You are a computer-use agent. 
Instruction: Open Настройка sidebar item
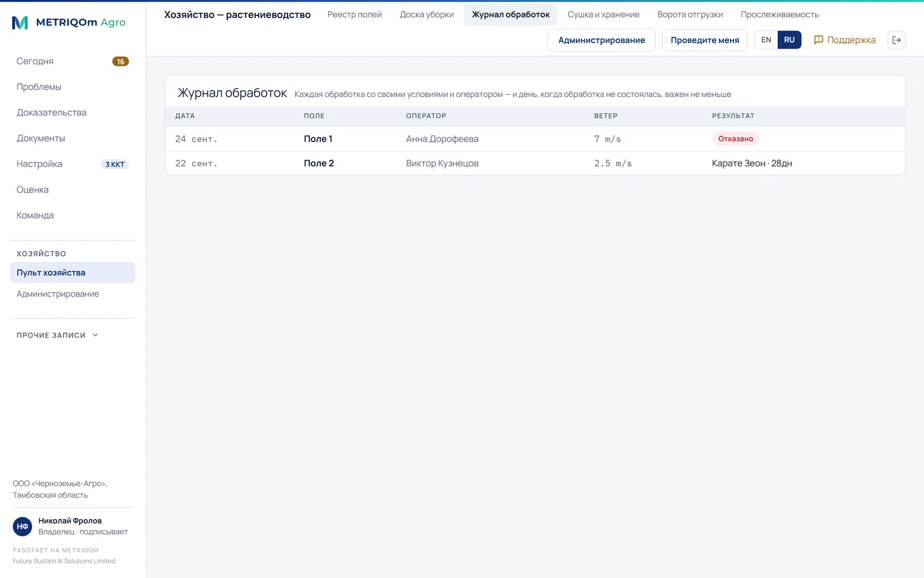pyautogui.click(x=73, y=164)
